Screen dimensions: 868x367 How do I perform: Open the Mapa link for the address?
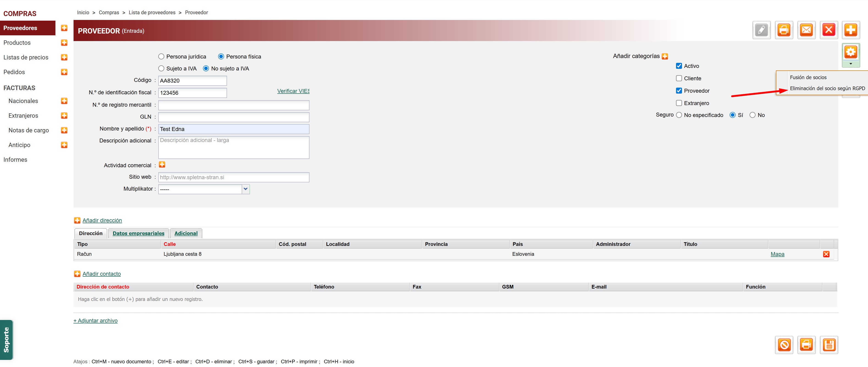coord(777,254)
